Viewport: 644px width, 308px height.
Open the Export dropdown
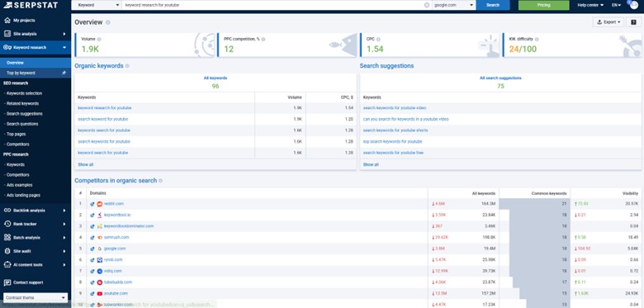(608, 22)
